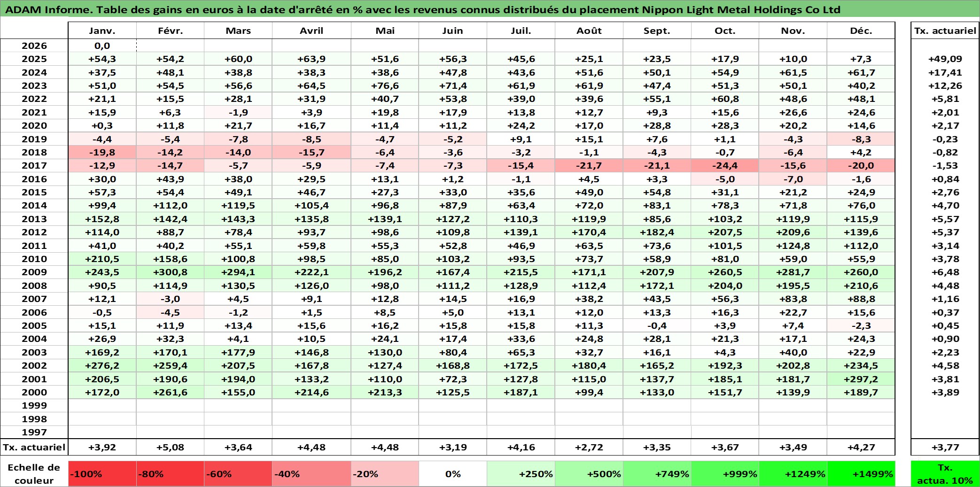
Task: Click the ADAM Informe title banner
Action: (x=490, y=9)
